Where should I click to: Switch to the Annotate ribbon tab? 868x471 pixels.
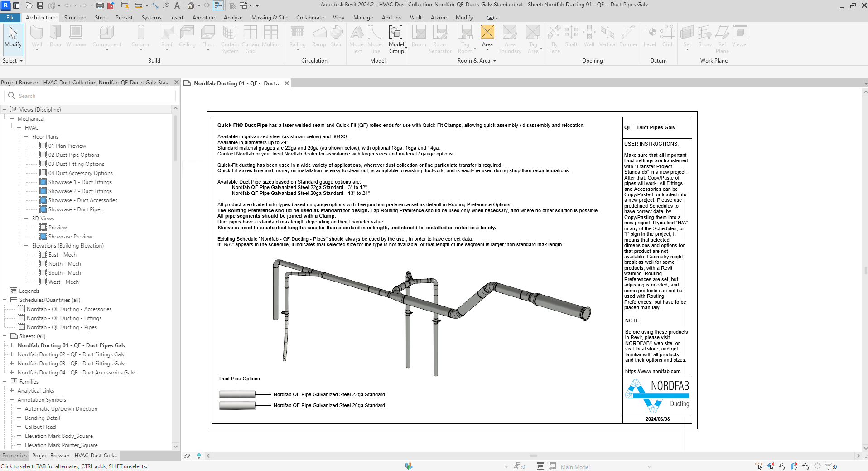(x=203, y=17)
